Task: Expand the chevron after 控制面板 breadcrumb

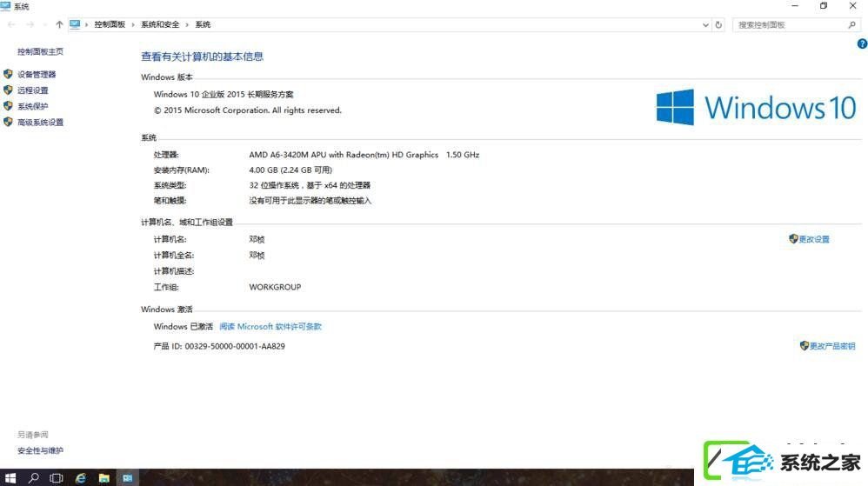Action: coord(133,25)
